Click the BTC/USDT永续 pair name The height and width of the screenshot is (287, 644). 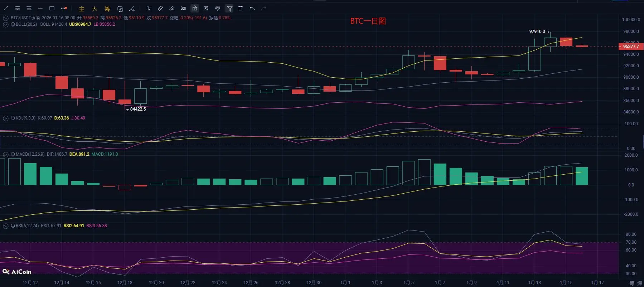pyautogui.click(x=25, y=18)
